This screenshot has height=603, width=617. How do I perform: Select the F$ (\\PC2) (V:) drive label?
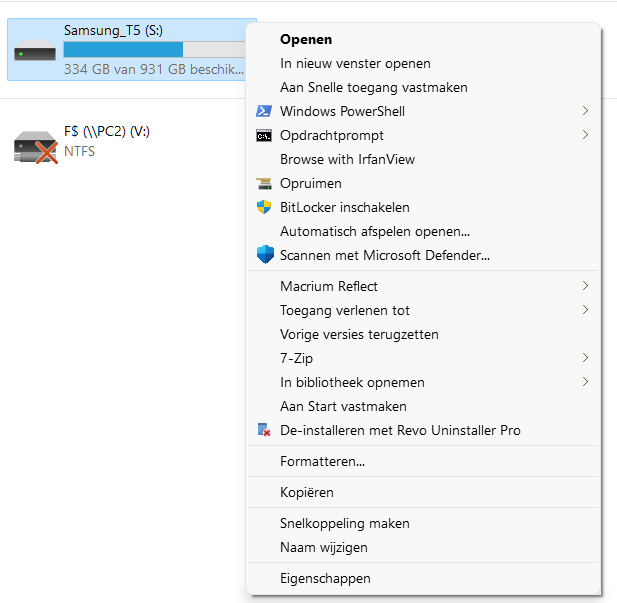pos(106,131)
